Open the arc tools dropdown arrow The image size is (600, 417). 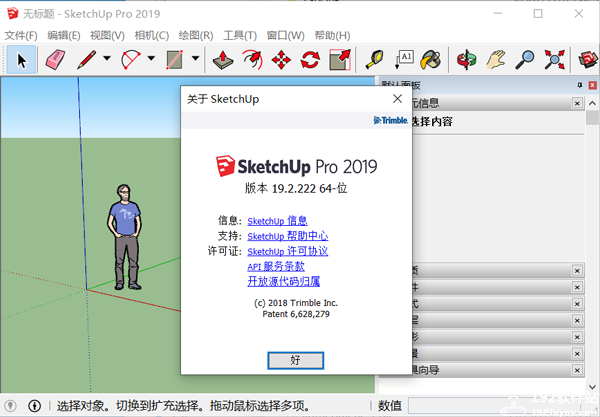click(x=151, y=59)
